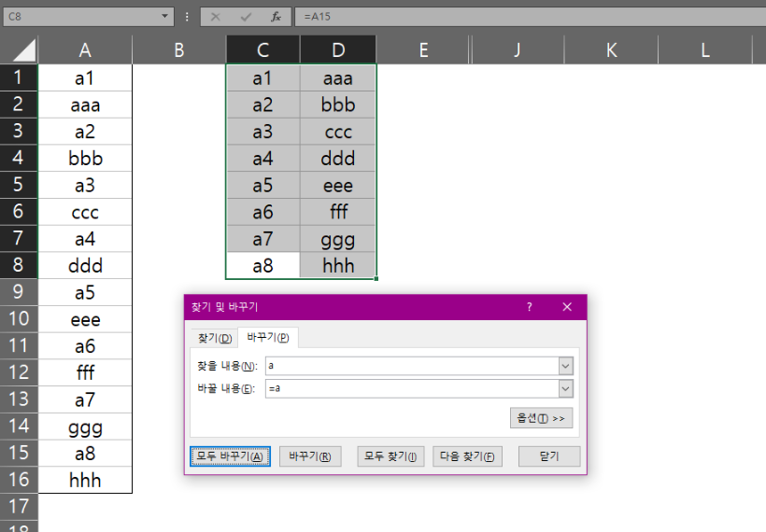Select column D header

coord(338,49)
